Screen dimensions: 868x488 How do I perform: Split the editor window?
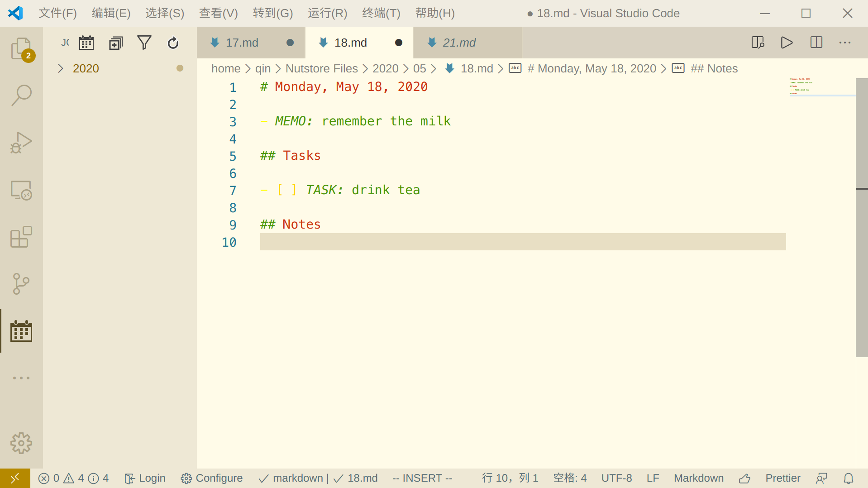816,43
